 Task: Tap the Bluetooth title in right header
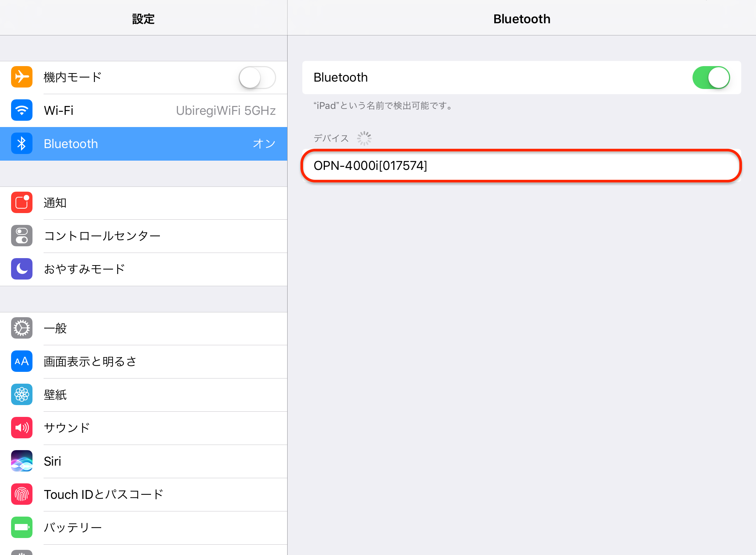coord(522,19)
